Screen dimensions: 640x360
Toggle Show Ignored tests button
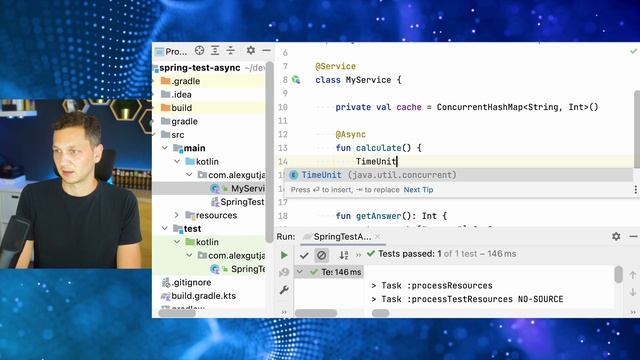click(322, 256)
